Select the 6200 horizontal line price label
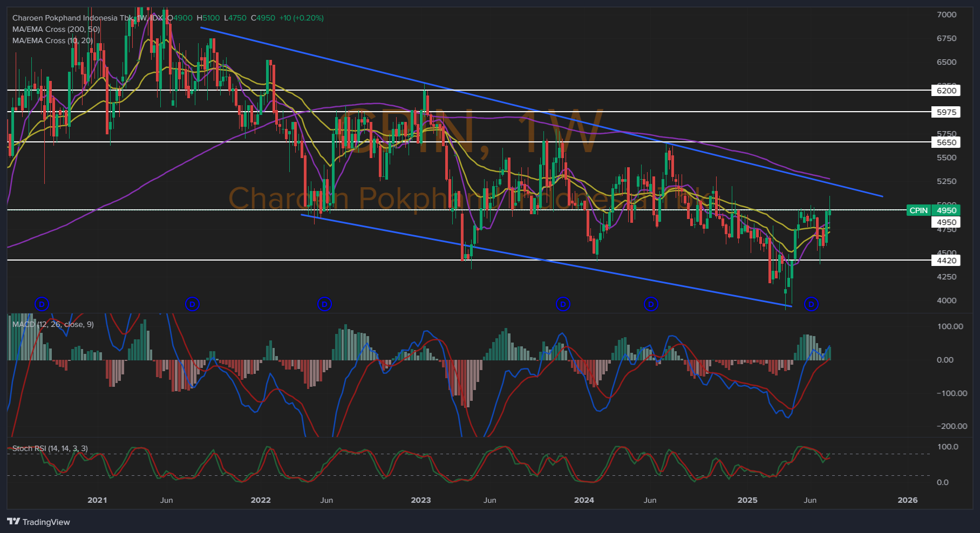Screen dimensions: 980x533 point(946,90)
